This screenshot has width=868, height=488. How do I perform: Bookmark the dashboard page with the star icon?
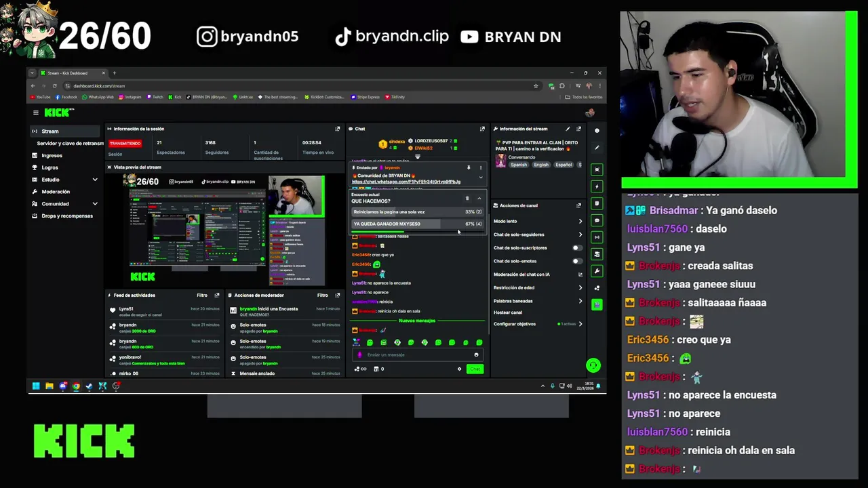[536, 86]
